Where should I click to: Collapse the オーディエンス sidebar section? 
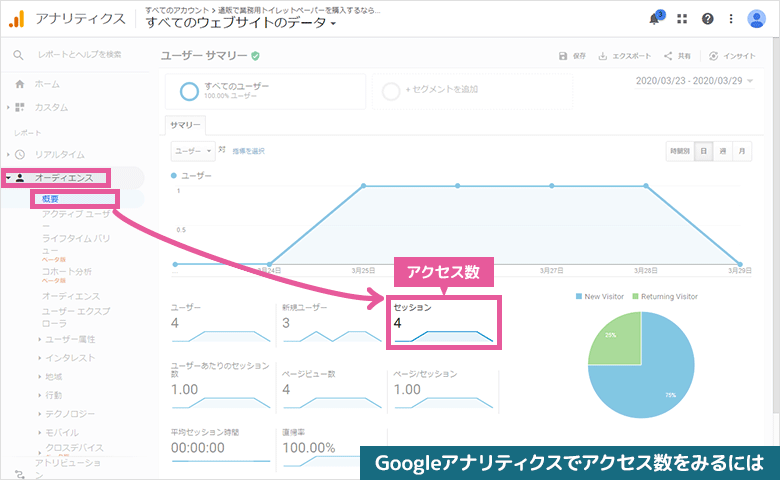[x=8, y=178]
